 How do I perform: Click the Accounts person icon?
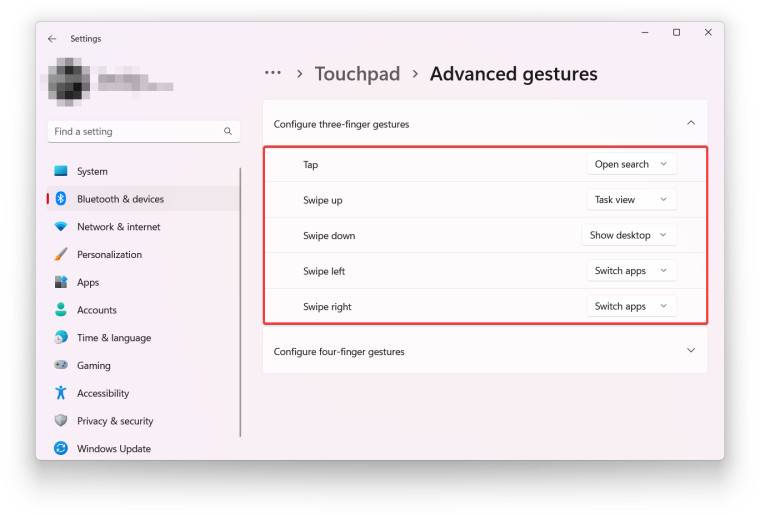[61, 310]
